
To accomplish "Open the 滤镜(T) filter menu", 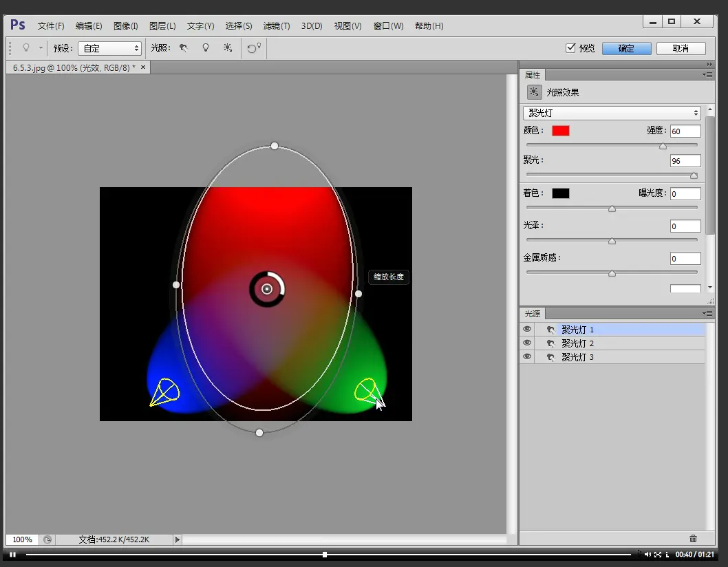I will click(276, 26).
